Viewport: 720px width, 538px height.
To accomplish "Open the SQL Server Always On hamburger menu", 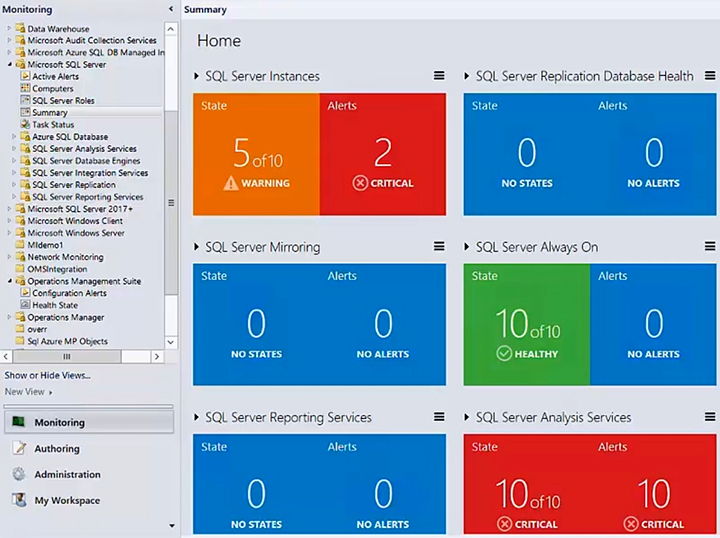I will (x=710, y=247).
